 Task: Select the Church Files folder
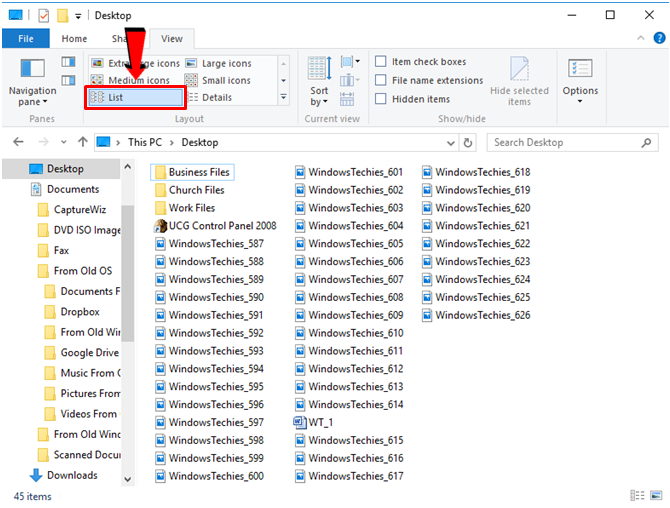190,190
